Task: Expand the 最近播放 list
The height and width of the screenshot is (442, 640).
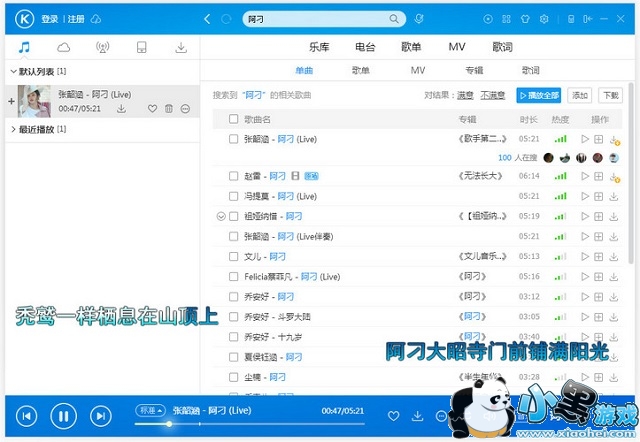Action: (x=12, y=130)
